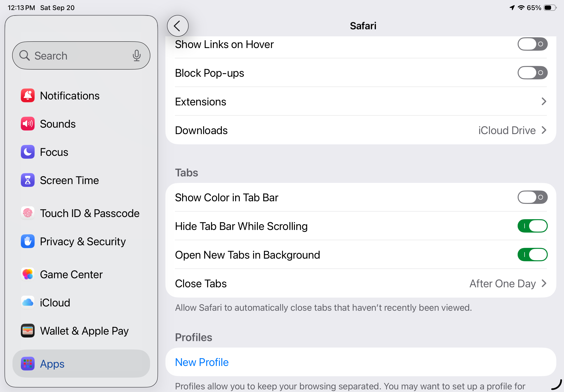Tap the microphone icon in search
The height and width of the screenshot is (392, 564).
136,55
